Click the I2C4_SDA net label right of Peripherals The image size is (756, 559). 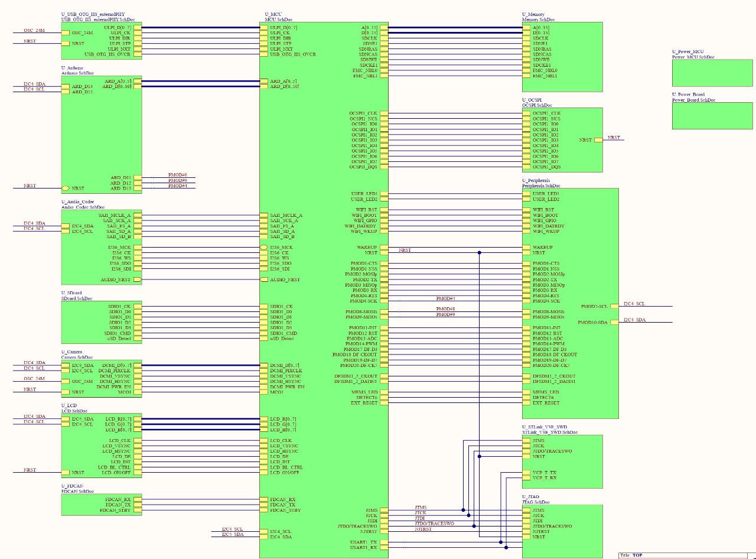pos(635,320)
